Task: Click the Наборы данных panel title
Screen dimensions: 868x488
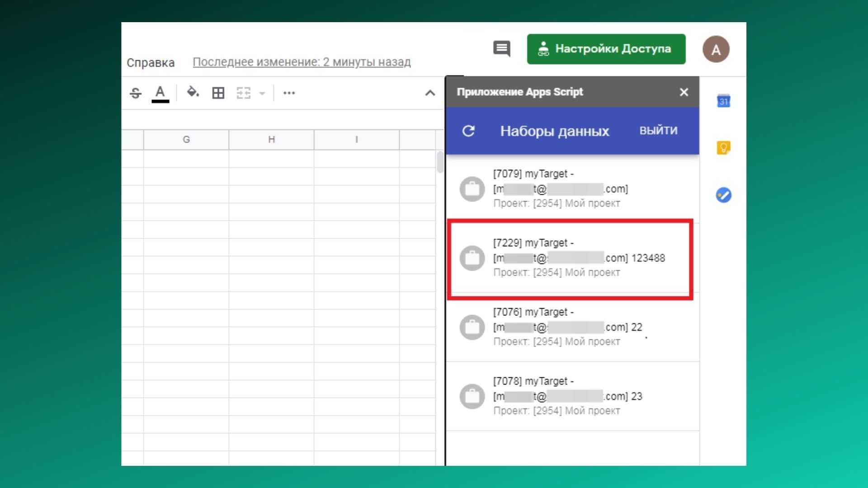Action: tap(555, 131)
